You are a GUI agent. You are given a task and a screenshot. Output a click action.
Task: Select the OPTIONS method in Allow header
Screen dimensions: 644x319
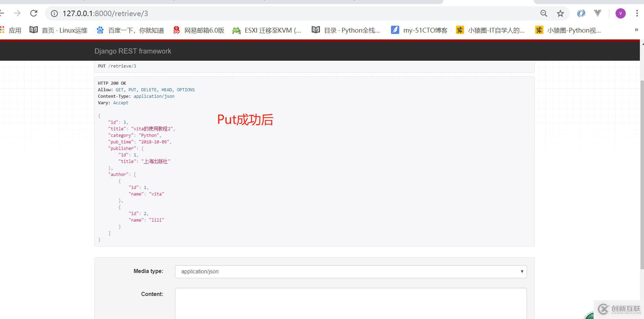point(186,90)
